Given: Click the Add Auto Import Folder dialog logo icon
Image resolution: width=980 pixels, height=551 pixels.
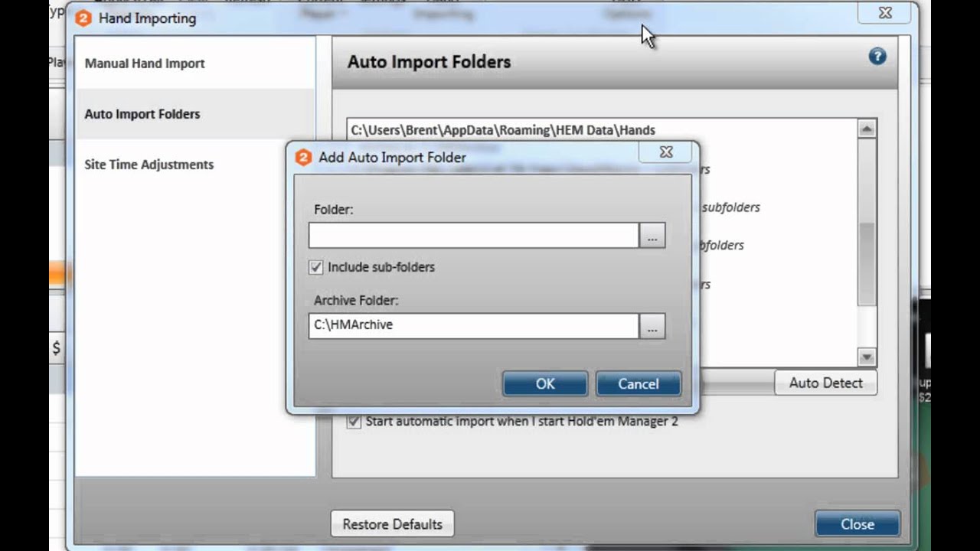Looking at the screenshot, I should (303, 158).
